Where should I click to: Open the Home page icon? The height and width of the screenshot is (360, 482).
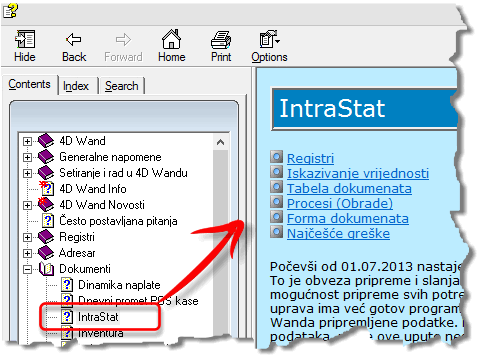pos(171,39)
